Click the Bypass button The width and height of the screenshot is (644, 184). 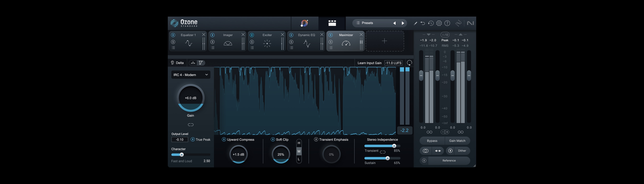point(432,141)
